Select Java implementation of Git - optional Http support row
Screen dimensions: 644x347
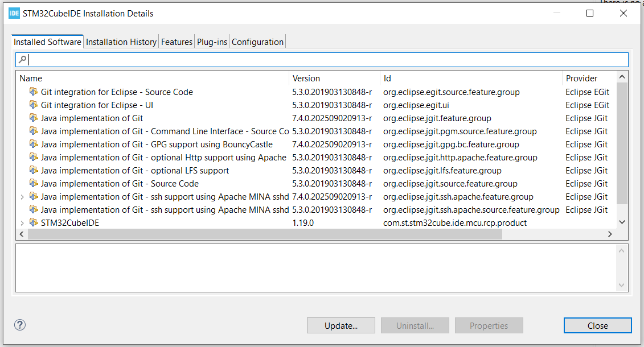163,158
